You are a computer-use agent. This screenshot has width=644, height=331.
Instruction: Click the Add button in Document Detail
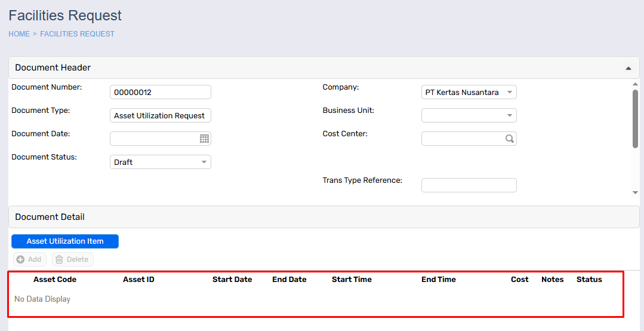pyautogui.click(x=29, y=259)
